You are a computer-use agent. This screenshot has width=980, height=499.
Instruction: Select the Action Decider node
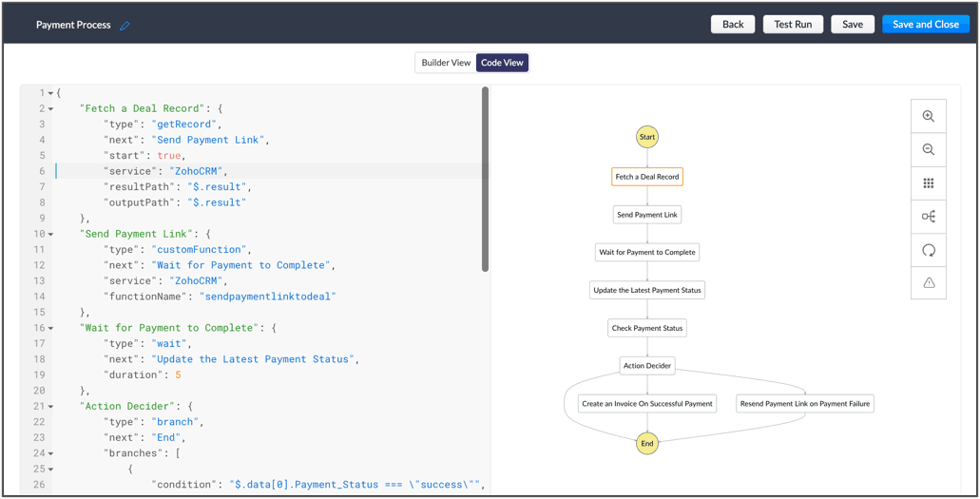647,366
